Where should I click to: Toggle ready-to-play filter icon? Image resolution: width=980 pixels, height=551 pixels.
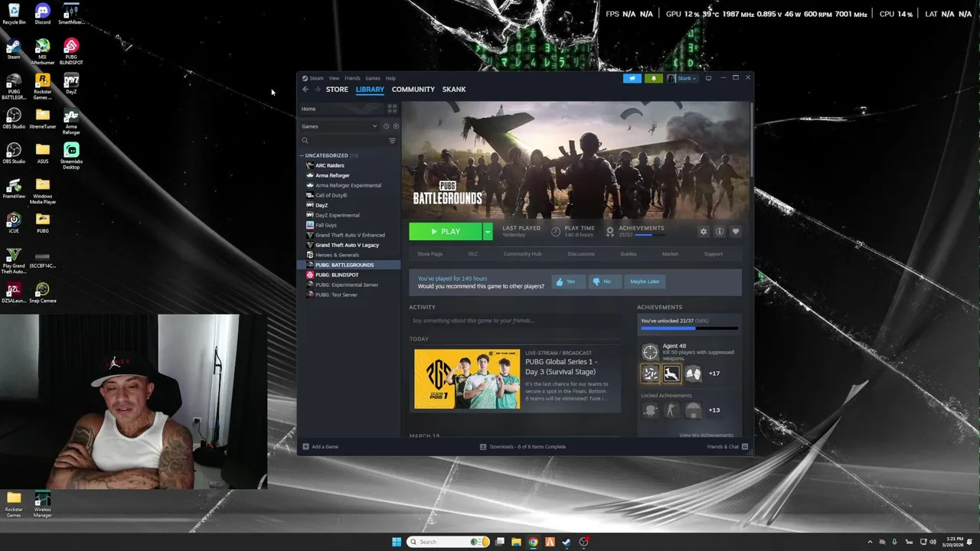click(x=396, y=126)
